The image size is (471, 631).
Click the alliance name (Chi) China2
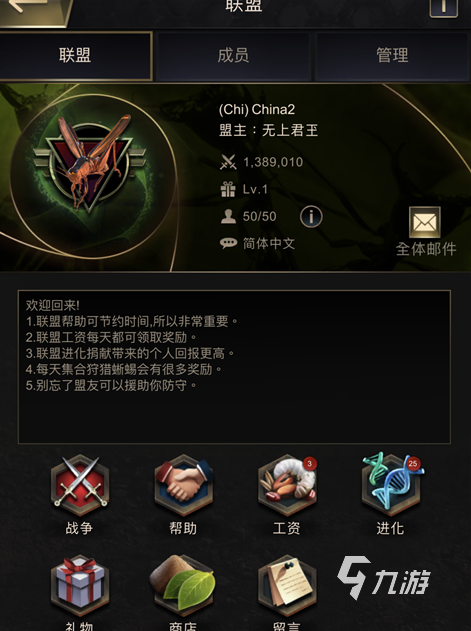[257, 109]
